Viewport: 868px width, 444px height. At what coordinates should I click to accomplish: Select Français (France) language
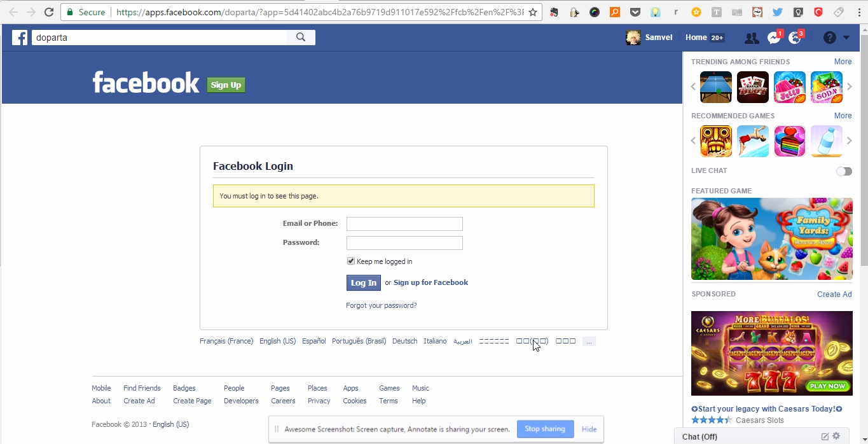[x=226, y=341]
